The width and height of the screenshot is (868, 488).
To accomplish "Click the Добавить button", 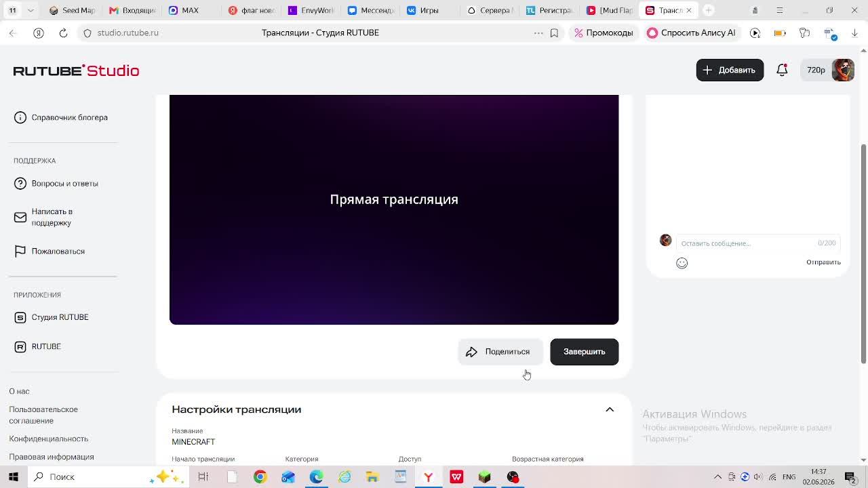I will click(730, 70).
